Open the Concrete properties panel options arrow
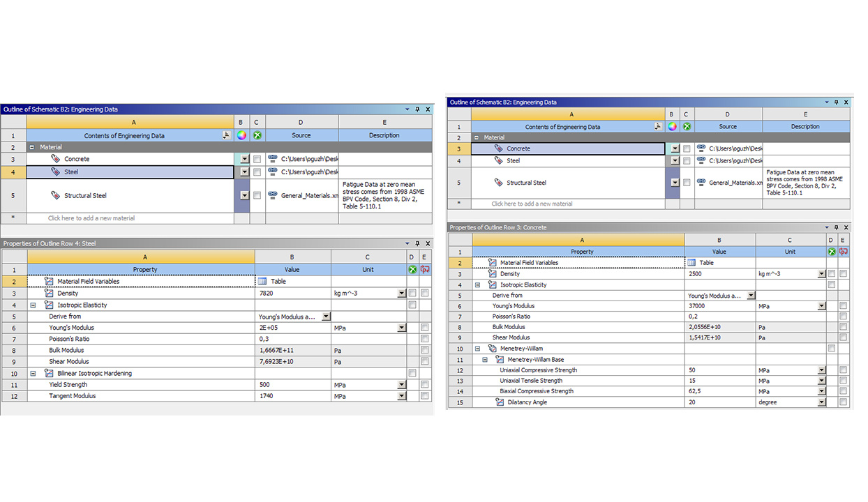The width and height of the screenshot is (868, 502). pos(826,227)
